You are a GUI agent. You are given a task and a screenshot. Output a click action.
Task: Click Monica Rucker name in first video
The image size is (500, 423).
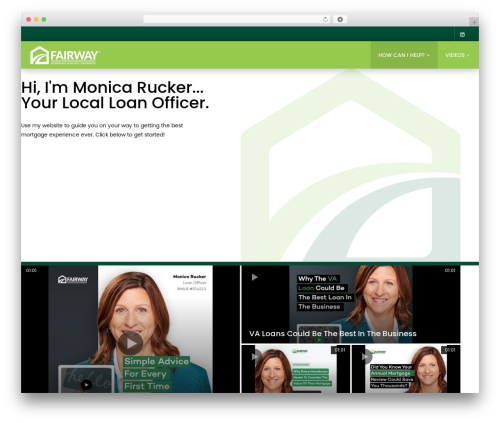189,276
